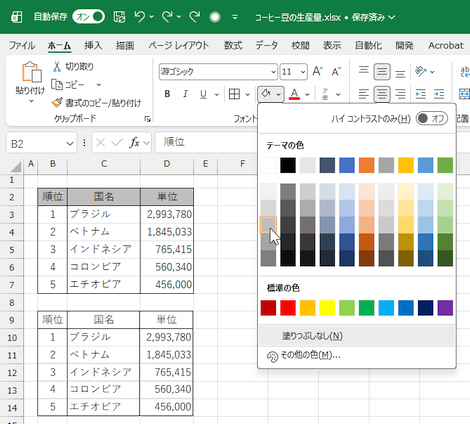The height and width of the screenshot is (424, 470).
Task: Select column D header
Action: point(167,164)
